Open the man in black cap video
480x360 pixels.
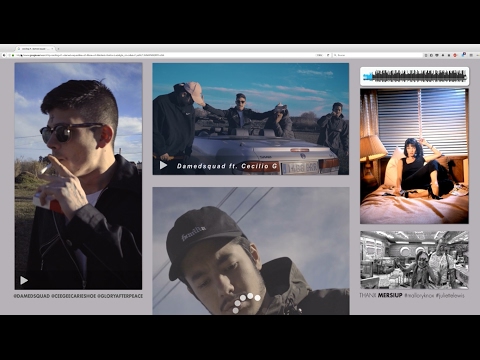251,251
